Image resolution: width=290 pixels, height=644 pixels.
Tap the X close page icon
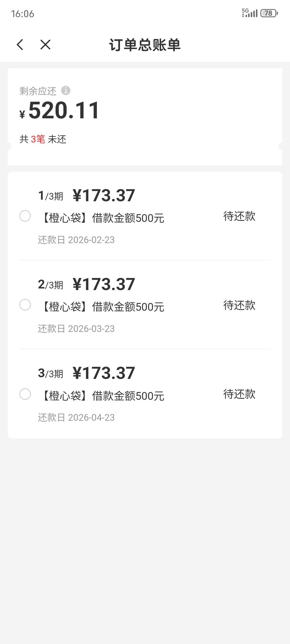[x=45, y=45]
